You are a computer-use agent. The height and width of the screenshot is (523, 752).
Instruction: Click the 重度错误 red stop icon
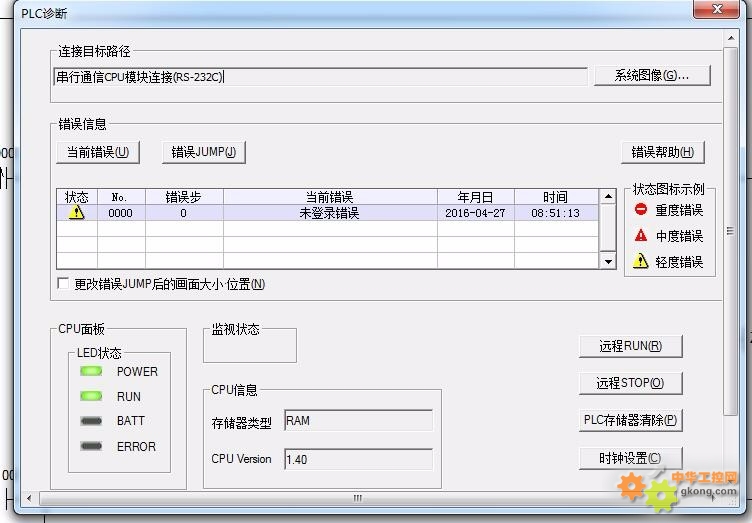tap(641, 209)
